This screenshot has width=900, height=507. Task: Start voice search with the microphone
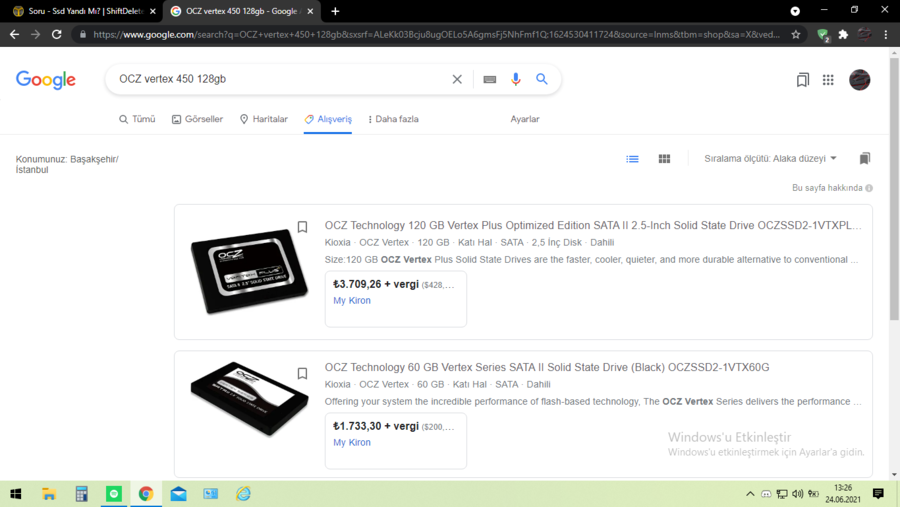(x=515, y=79)
